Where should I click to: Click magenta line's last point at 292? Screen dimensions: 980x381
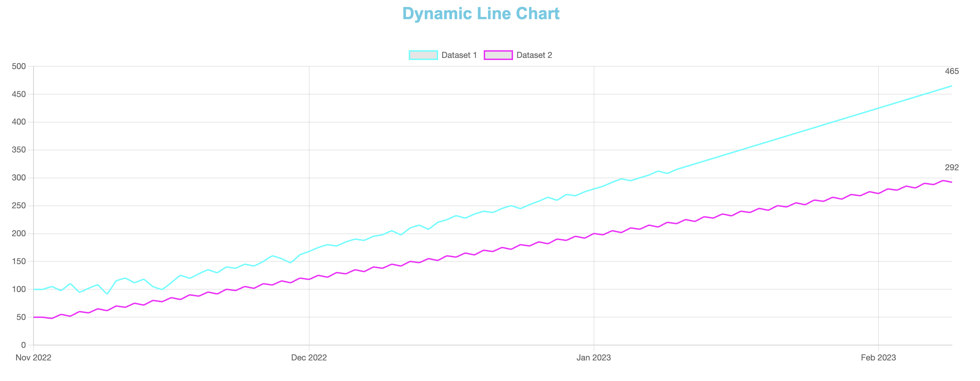click(x=951, y=182)
